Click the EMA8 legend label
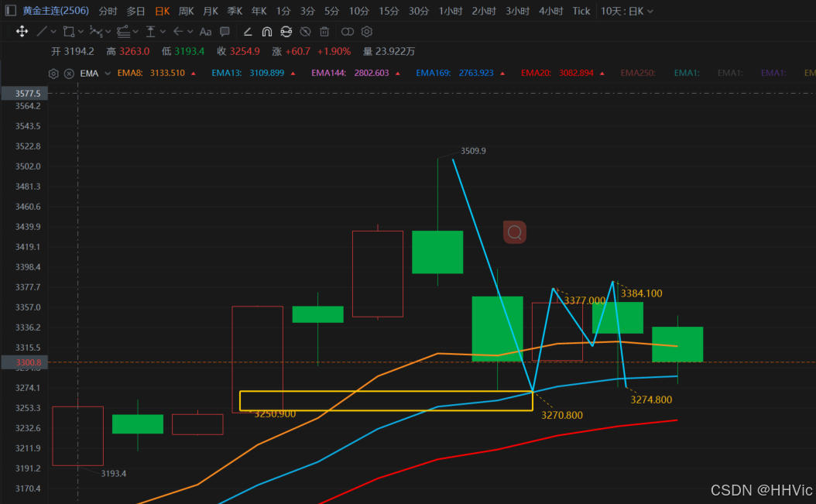The width and height of the screenshot is (816, 504). coord(129,73)
